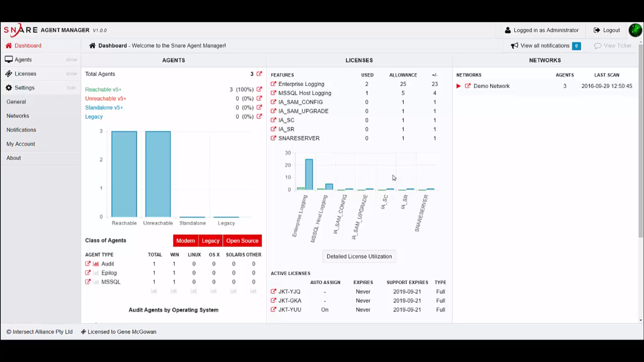Click the Demo Network external link icon

click(468, 86)
